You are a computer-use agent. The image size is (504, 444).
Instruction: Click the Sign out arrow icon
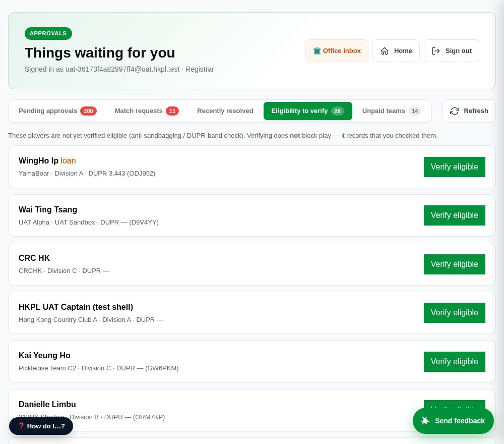[436, 51]
